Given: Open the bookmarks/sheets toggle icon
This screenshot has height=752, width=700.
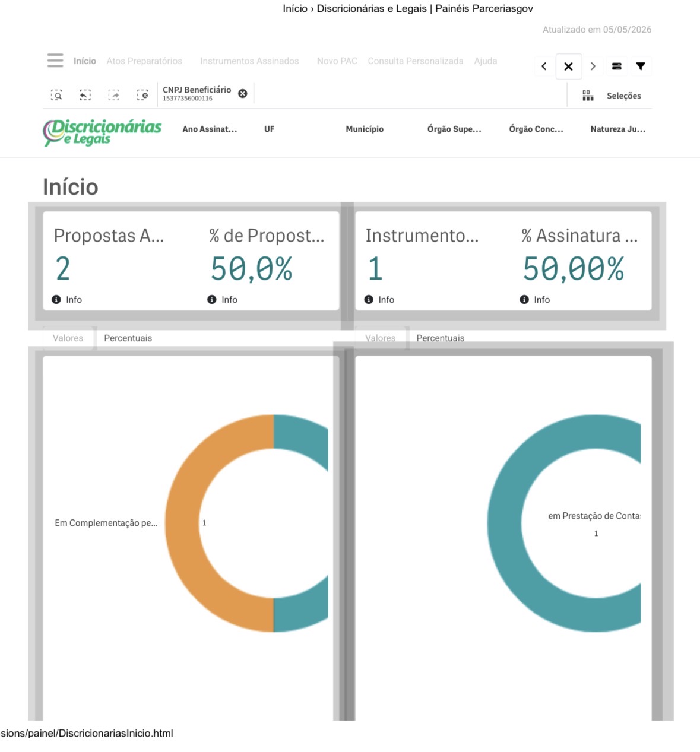Looking at the screenshot, I should coord(617,66).
